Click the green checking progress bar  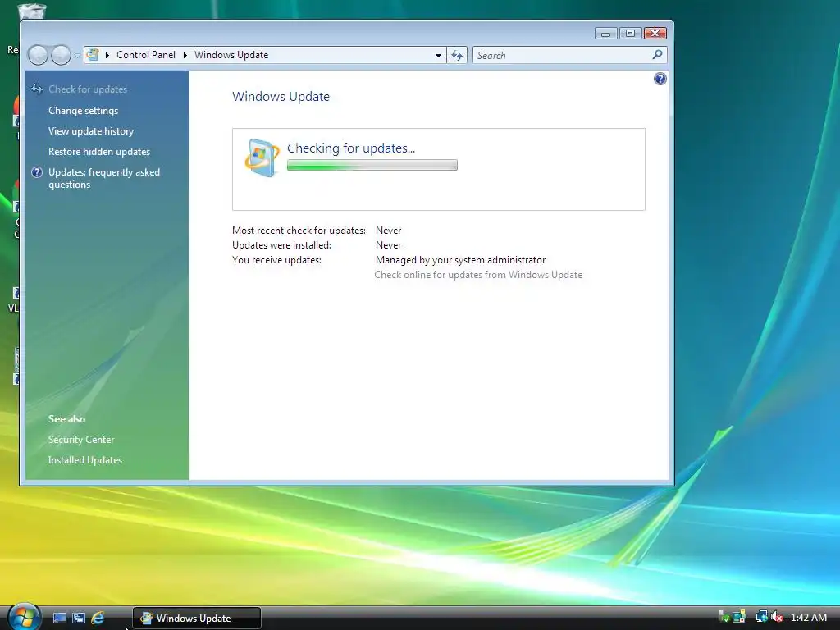point(372,165)
